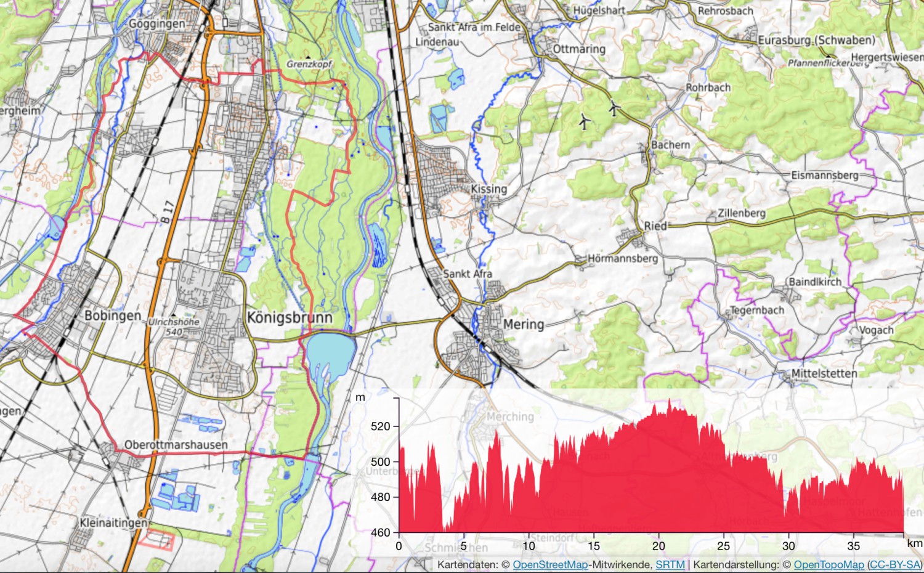Click the right wind turbine icon near Rohrbach
Screen dimensions: 924x573
point(614,108)
